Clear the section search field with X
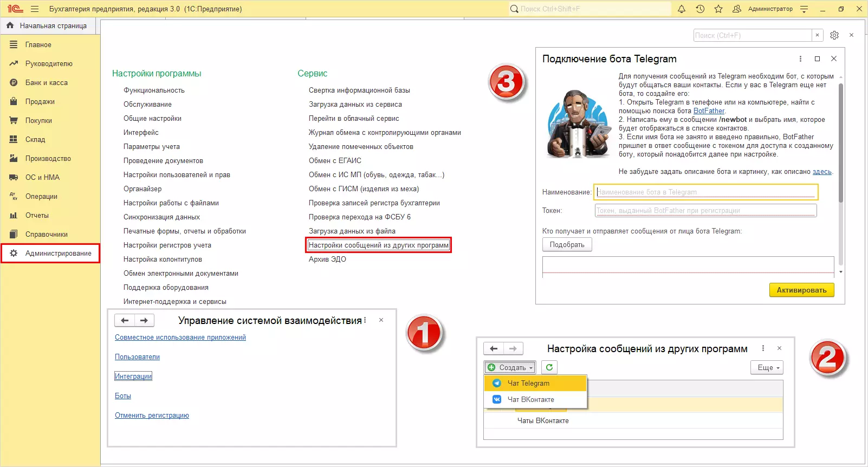The image size is (868, 467). click(x=818, y=35)
